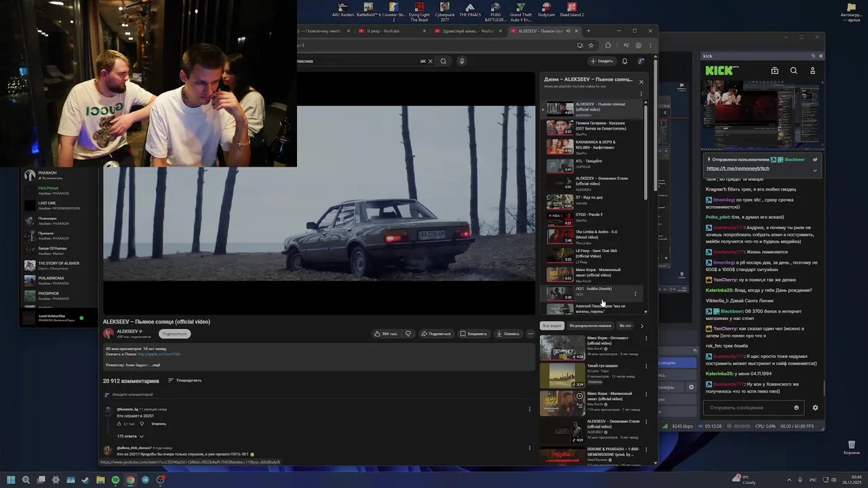Open the t.me/nomoneyb1tch link
The width and height of the screenshot is (868, 488).
point(738,169)
